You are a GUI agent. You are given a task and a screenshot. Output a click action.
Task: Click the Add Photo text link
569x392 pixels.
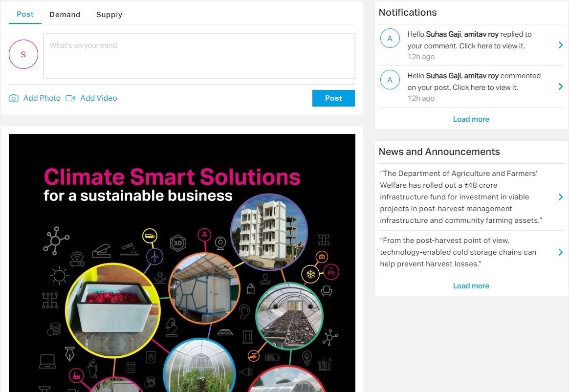tap(42, 98)
